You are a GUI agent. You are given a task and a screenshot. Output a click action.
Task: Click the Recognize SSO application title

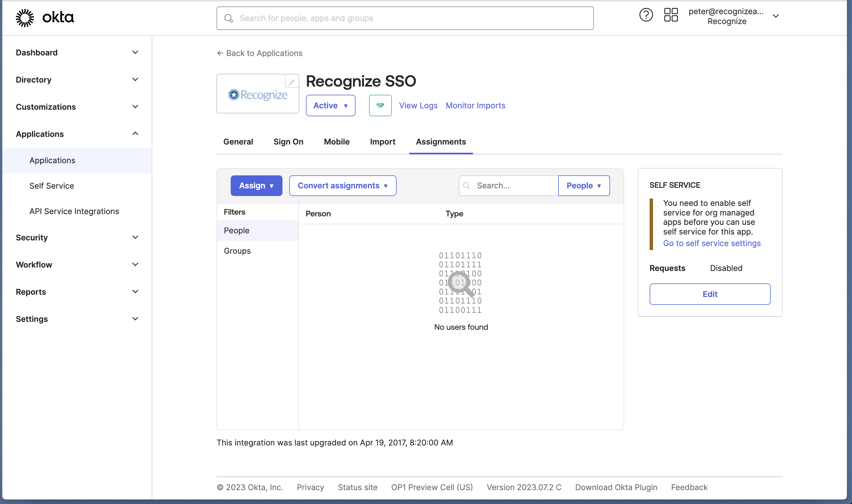361,81
